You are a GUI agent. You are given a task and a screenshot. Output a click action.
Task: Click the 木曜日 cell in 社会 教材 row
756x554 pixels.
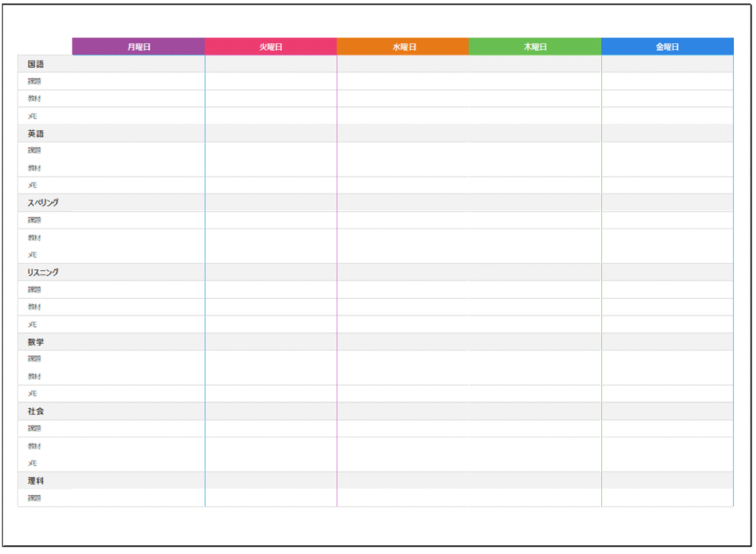(x=535, y=446)
